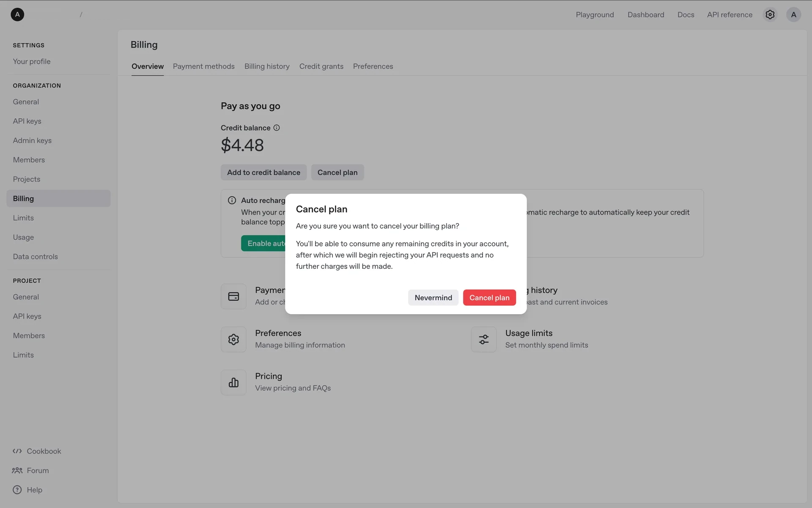This screenshot has width=812, height=508.
Task: Open the user avatar menu at top right
Action: click(x=793, y=14)
